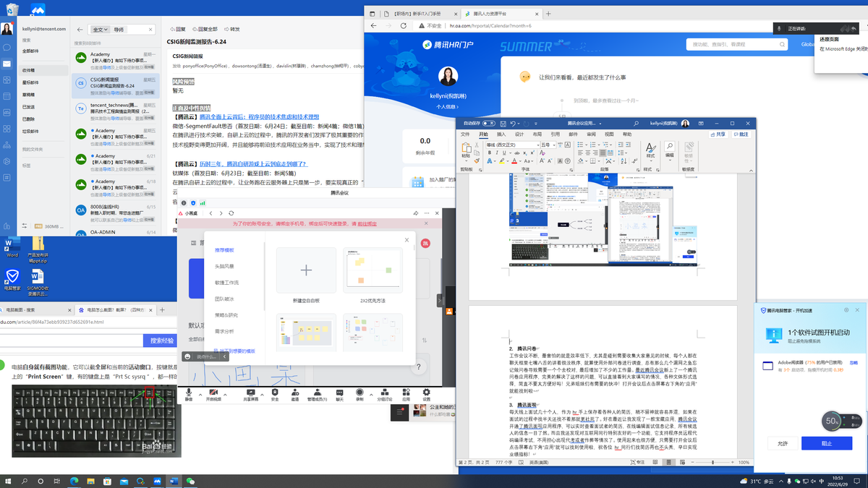Open Word 插入 ribbon tab
Screen dimensions: 868x488
tap(501, 134)
